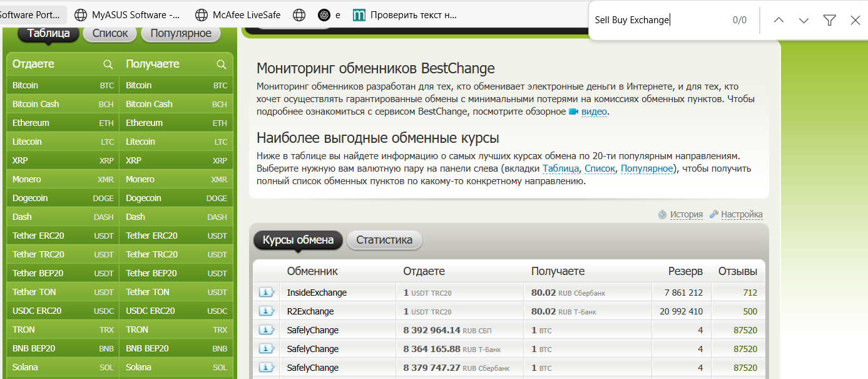Open InsideExchange reviews count 712
Screen dimensions: 868x379
[x=750, y=293]
